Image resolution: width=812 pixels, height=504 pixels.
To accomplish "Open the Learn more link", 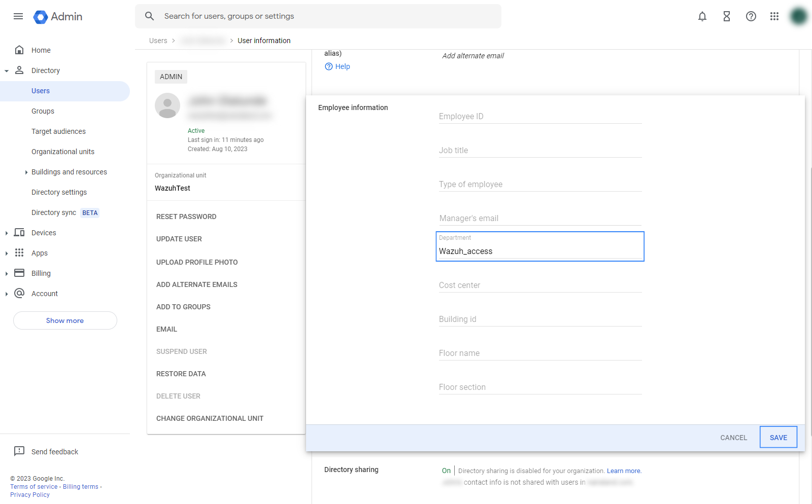I will pos(624,471).
